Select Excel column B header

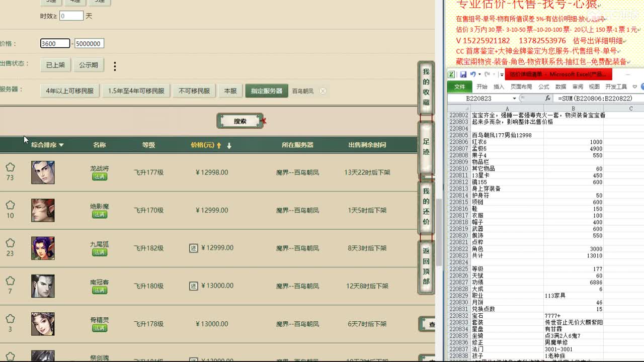pyautogui.click(x=574, y=108)
